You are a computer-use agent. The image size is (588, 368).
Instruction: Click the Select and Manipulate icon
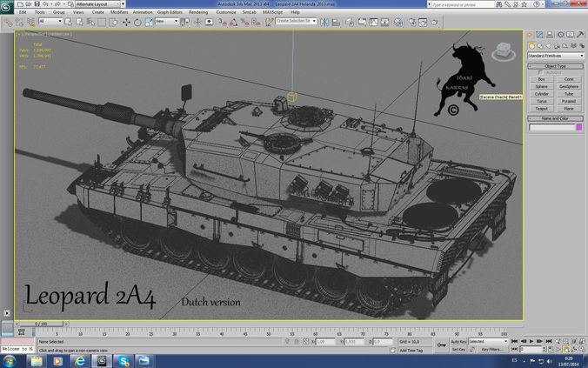(x=197, y=23)
